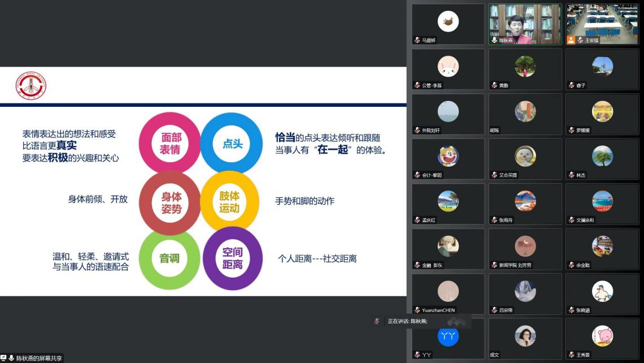Viewport: 644px width, 363px height.
Task: Click the muted mic icon beside 马晨娇
Action: point(417,41)
